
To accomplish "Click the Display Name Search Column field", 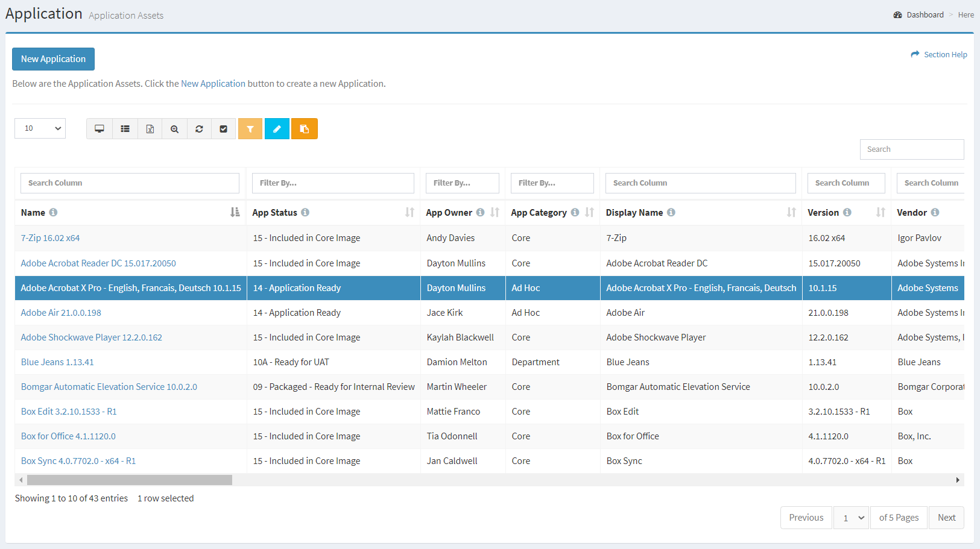I will [701, 183].
